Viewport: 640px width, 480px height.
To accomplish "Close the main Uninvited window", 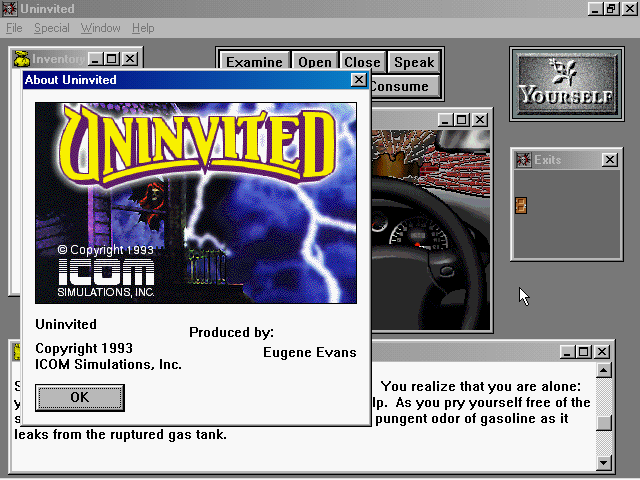I will pos(629,9).
